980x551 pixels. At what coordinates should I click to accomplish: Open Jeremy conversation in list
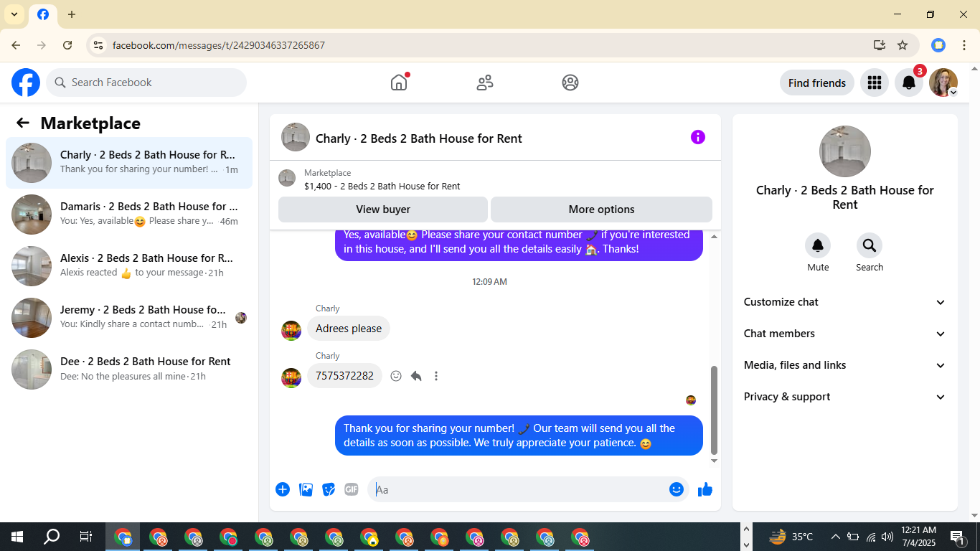coord(129,318)
